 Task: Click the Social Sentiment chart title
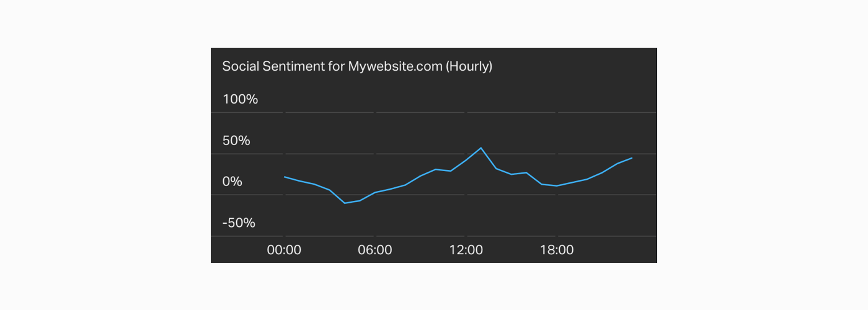(357, 66)
